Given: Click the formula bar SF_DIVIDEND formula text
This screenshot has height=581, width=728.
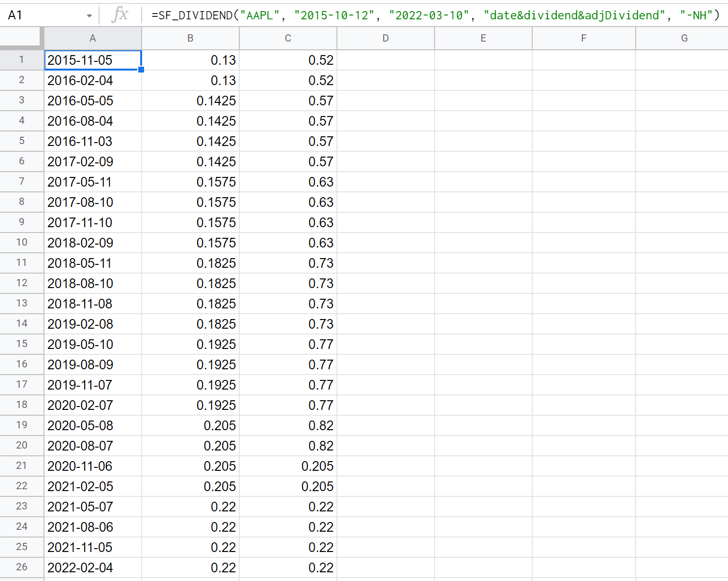Looking at the screenshot, I should coord(435,15).
